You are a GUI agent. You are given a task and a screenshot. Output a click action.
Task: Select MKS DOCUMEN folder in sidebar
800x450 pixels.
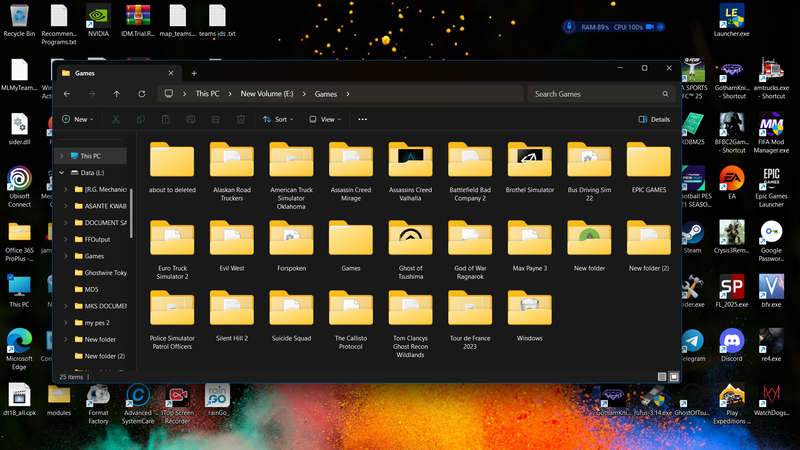(x=101, y=306)
